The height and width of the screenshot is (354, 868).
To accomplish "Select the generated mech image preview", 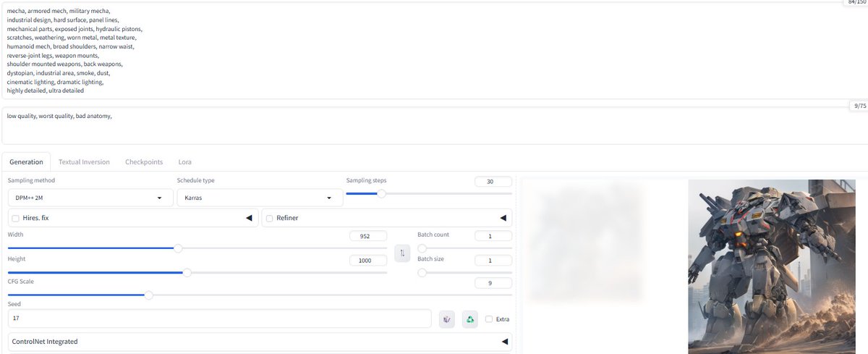I will [773, 266].
